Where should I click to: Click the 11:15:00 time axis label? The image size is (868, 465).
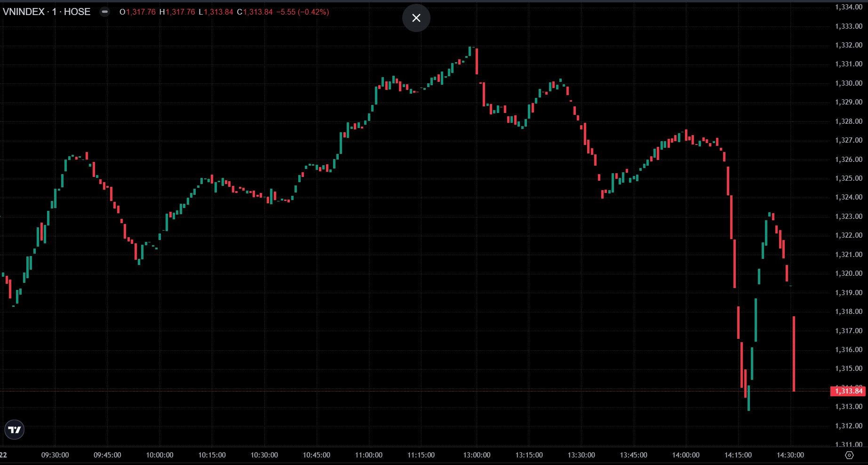point(421,455)
